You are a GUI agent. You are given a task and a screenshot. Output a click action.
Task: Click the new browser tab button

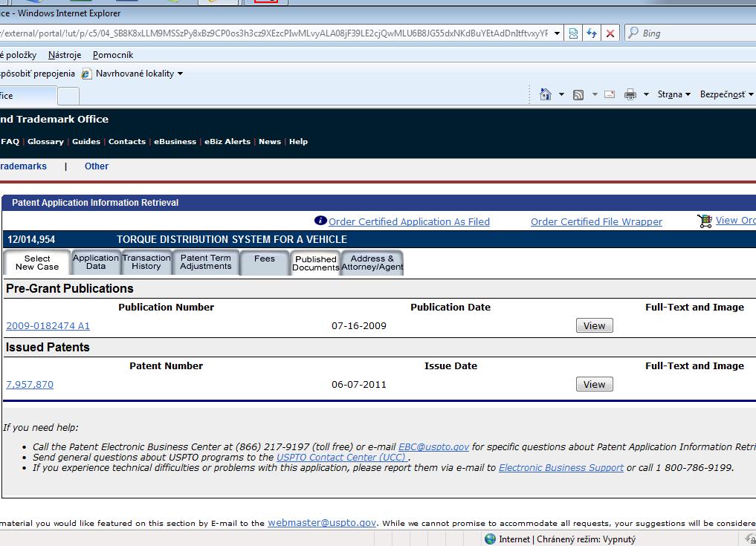68,96
